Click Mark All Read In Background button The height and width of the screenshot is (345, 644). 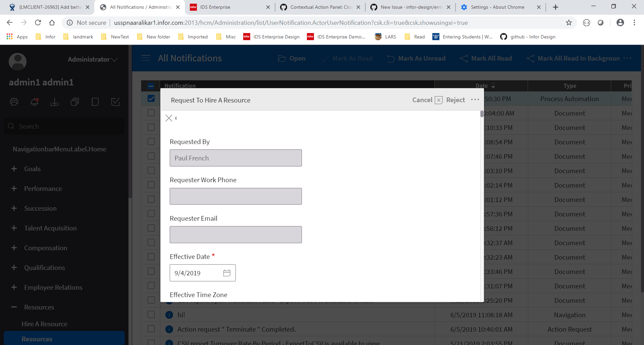pos(573,58)
